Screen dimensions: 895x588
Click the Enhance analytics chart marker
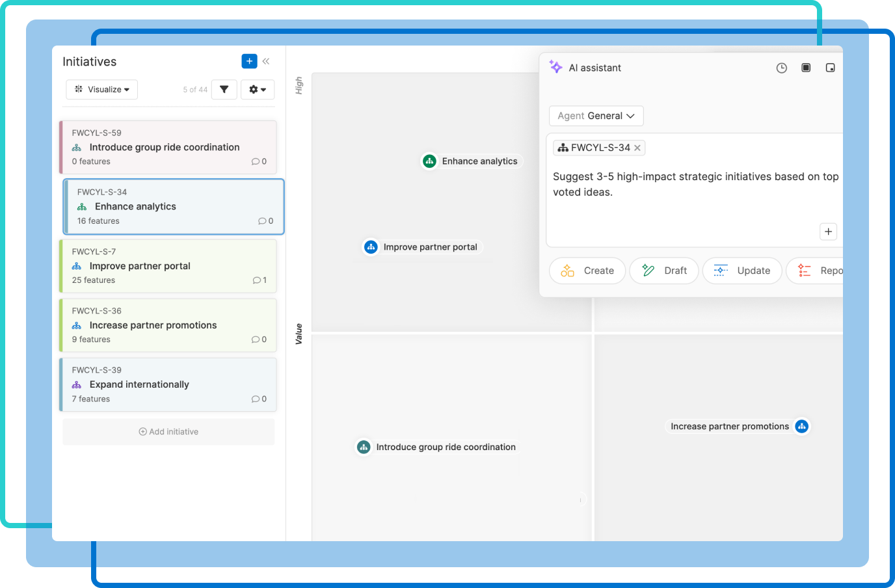pyautogui.click(x=429, y=161)
